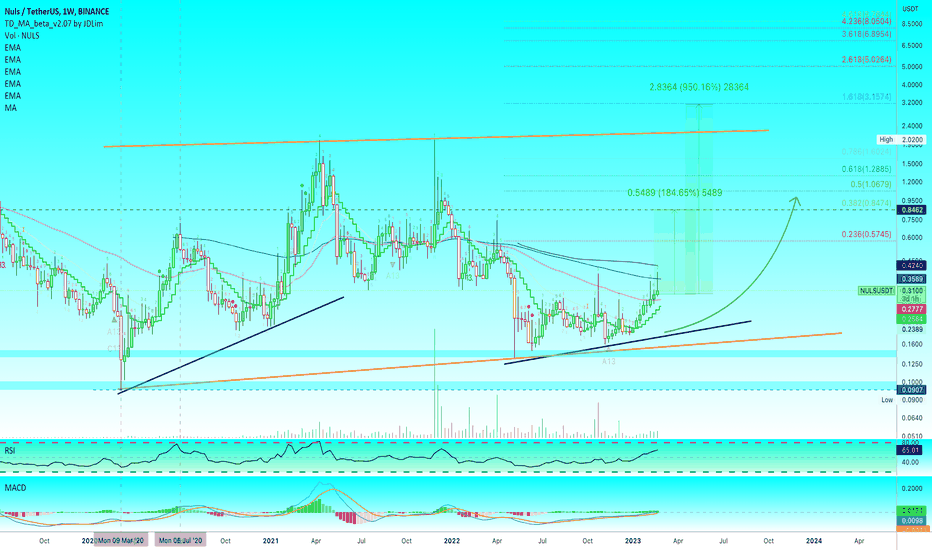This screenshot has width=932, height=550.
Task: Select the 2.618(5.0264) Fibonacci level label
Action: point(866,59)
